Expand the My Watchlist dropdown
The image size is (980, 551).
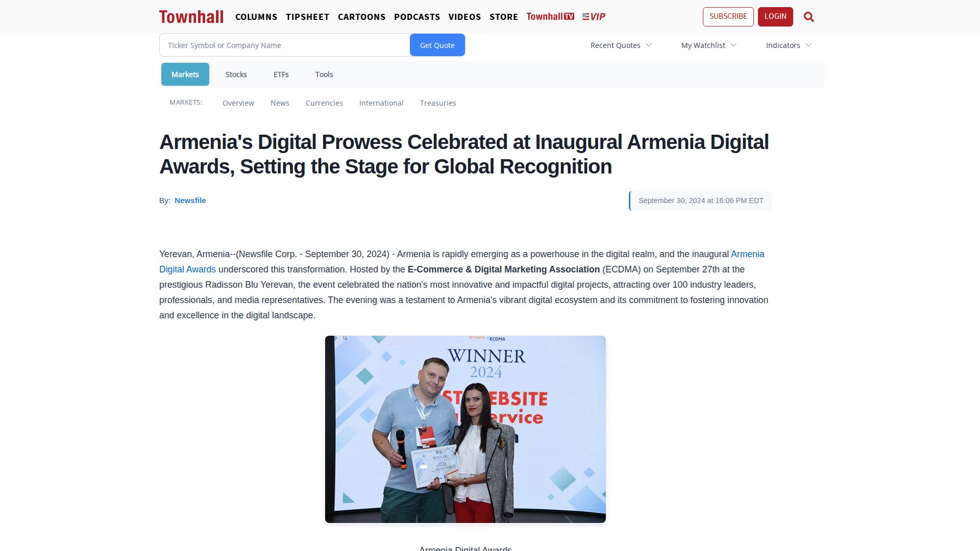[708, 45]
